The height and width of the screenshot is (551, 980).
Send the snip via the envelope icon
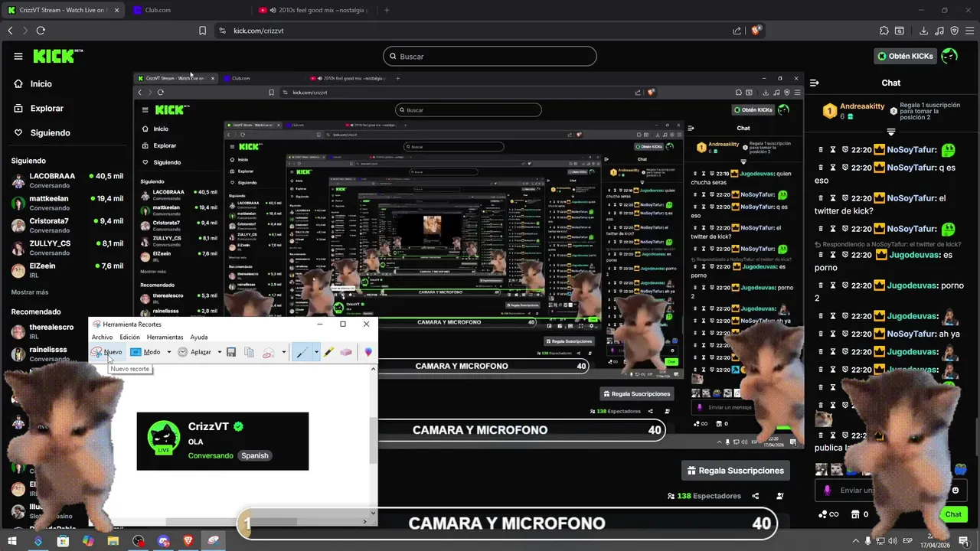268,352
